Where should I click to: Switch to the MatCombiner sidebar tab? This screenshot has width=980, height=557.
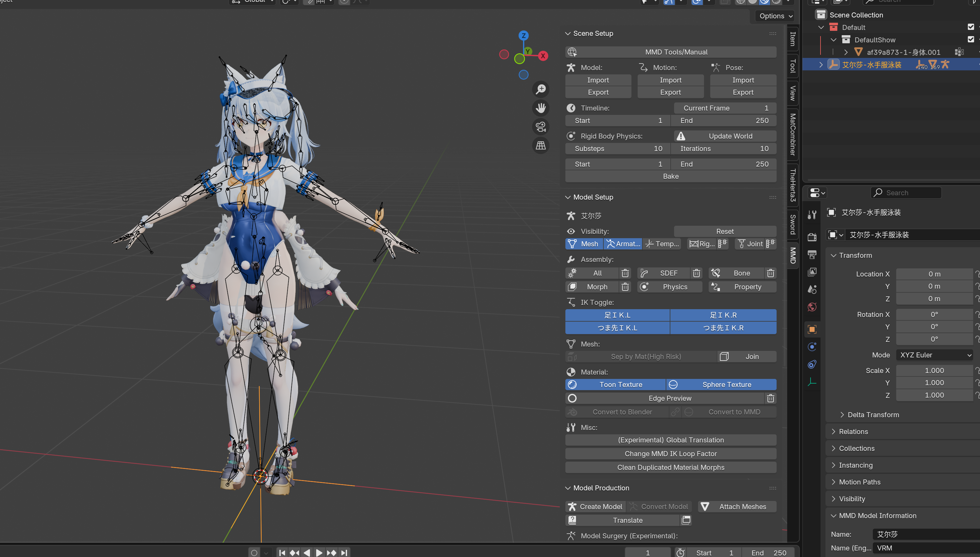(792, 134)
